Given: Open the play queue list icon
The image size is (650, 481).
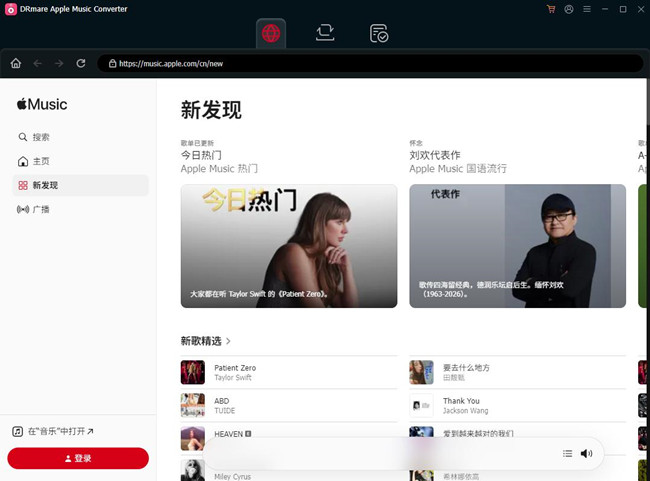Looking at the screenshot, I should tap(568, 454).
